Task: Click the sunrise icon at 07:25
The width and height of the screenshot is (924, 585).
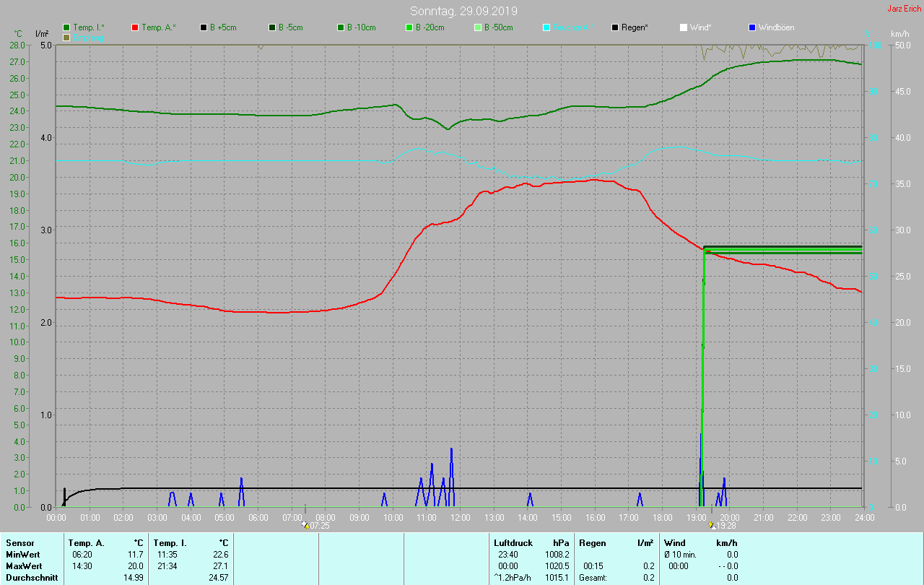Action: coord(306,526)
